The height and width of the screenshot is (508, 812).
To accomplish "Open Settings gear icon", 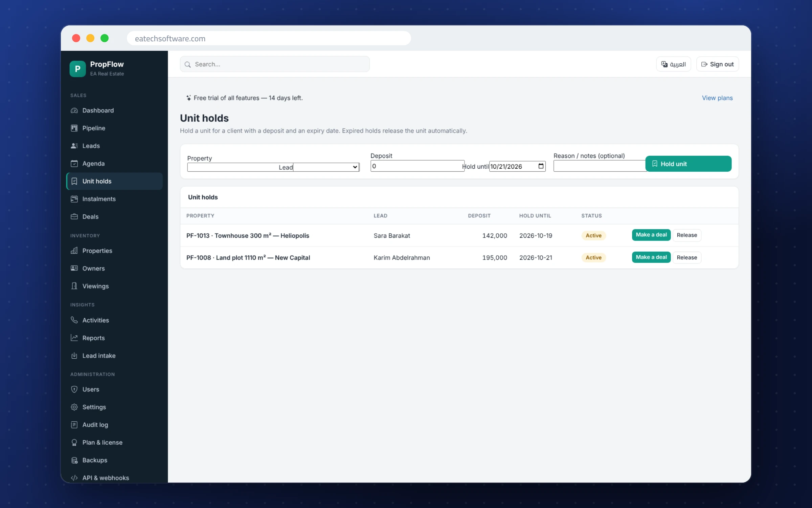I will (74, 407).
